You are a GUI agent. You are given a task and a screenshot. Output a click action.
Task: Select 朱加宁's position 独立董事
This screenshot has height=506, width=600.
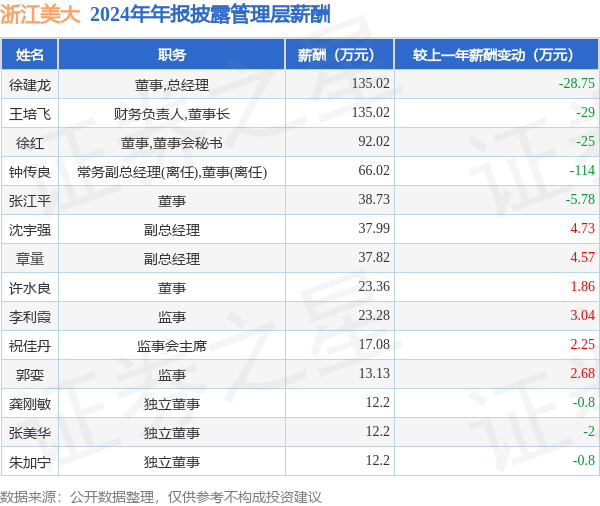(172, 462)
